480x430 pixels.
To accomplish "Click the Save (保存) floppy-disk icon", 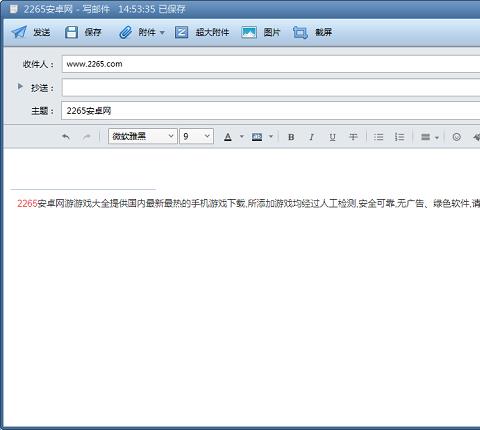I will coord(71,32).
